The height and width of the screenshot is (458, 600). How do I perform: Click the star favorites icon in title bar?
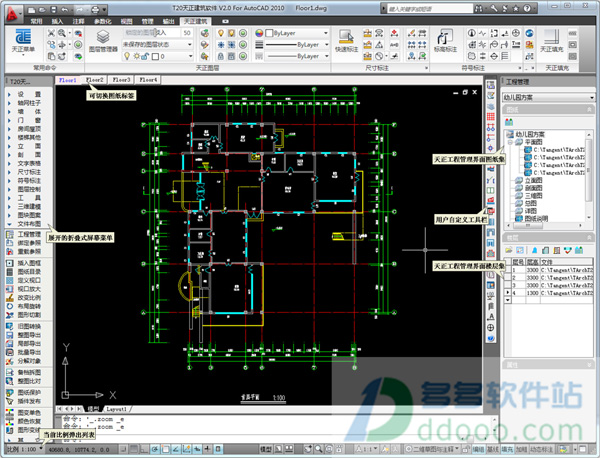tap(516, 8)
